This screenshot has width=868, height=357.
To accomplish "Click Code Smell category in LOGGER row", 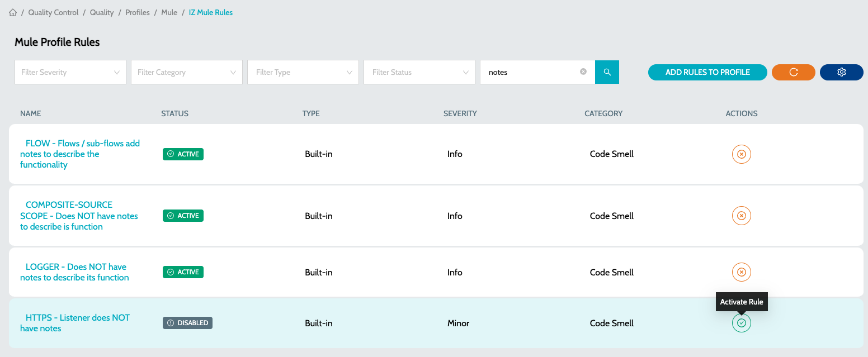I will coord(612,272).
